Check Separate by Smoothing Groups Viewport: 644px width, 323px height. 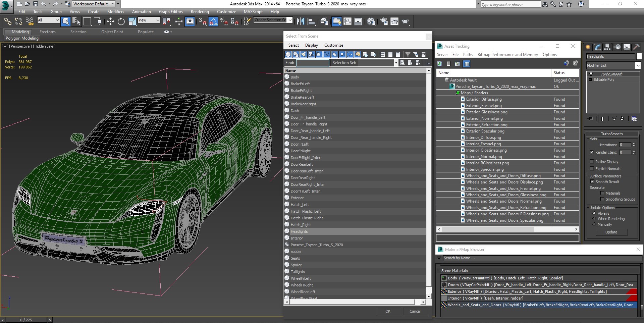click(602, 199)
